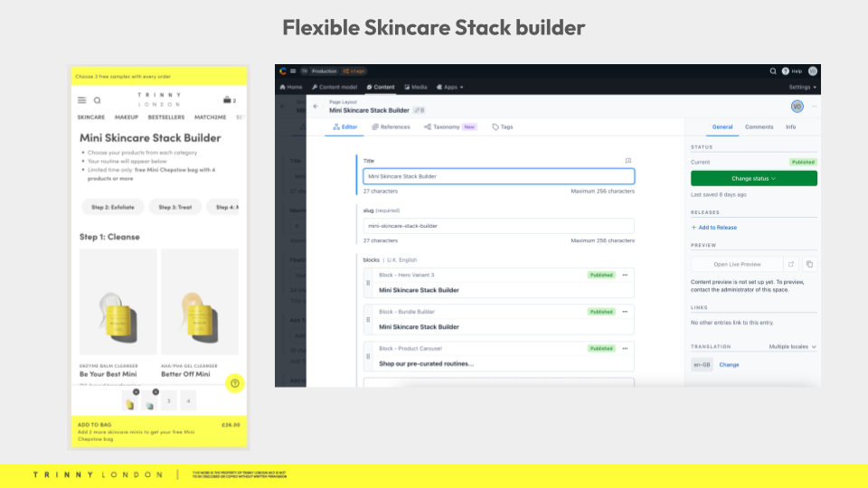868x488 pixels.
Task: Open three-dot menu on Bundle Builder block
Action: [625, 312]
